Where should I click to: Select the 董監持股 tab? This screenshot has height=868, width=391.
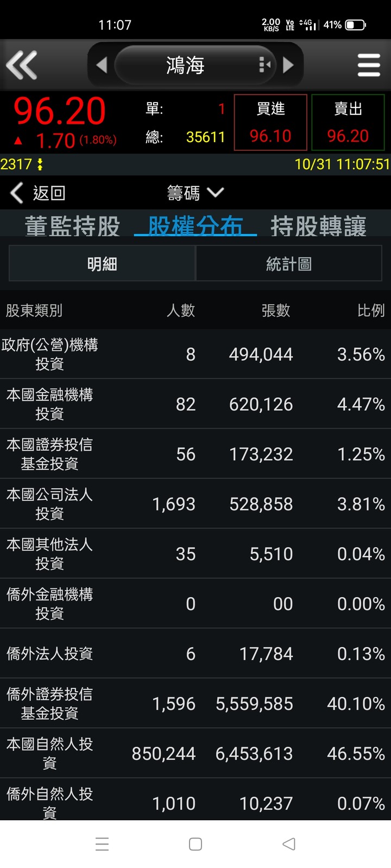click(x=72, y=225)
